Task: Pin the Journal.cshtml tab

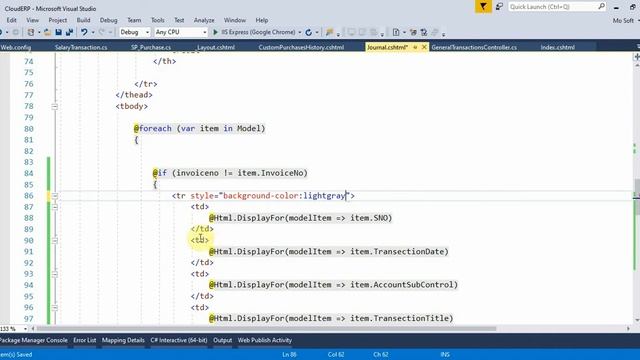Action: coord(415,47)
